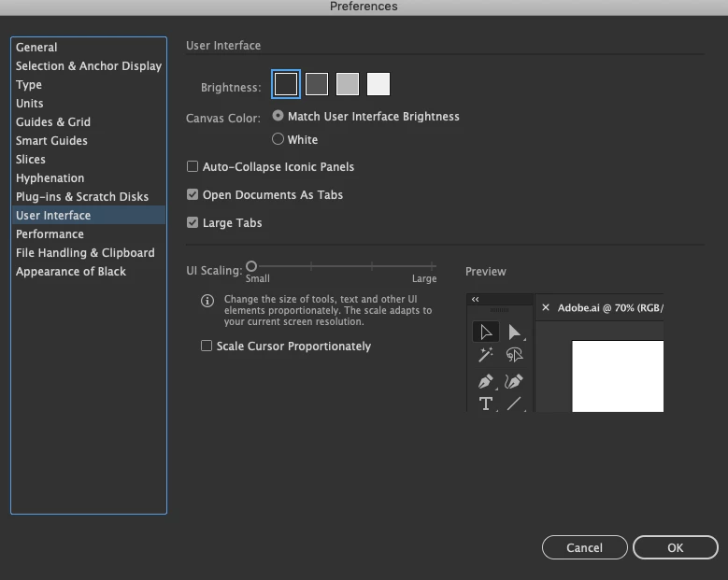Select the Lasso tool in preview

514,355
